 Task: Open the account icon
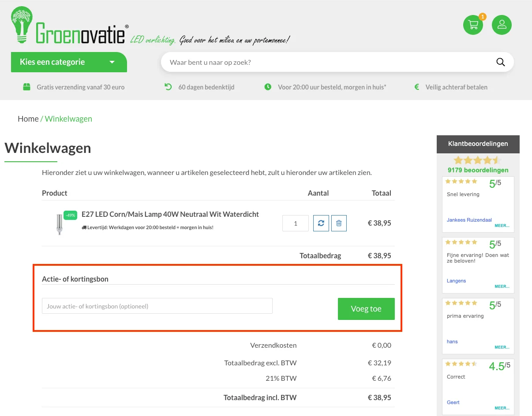coord(502,25)
